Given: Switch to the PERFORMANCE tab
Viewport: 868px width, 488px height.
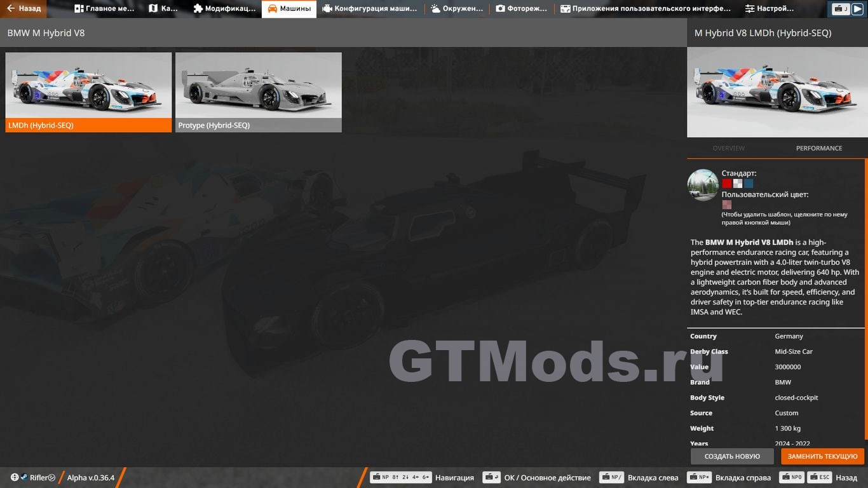Looking at the screenshot, I should tap(818, 148).
